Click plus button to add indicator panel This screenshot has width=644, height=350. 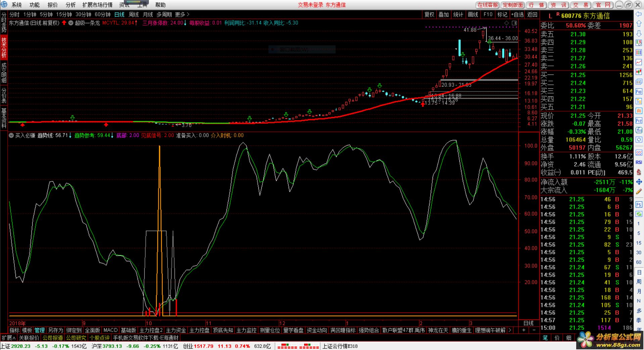tap(524, 330)
